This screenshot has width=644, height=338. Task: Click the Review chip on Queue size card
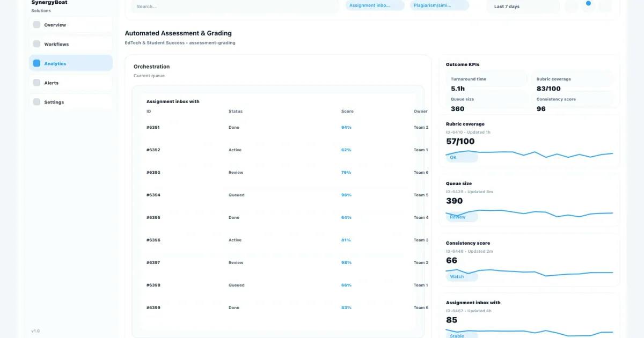462,217
